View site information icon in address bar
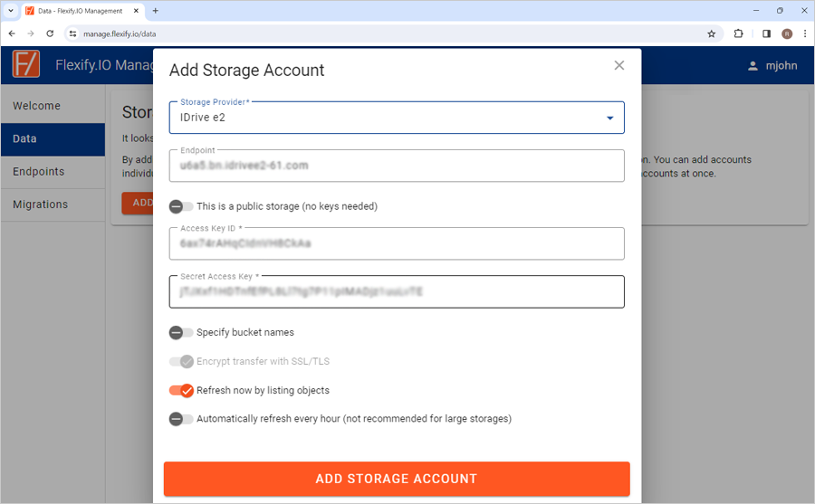The image size is (815, 504). pyautogui.click(x=72, y=33)
